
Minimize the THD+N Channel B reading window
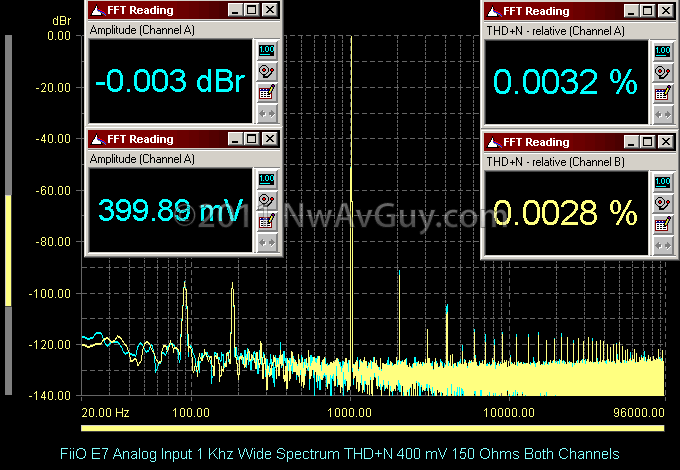pos(631,142)
